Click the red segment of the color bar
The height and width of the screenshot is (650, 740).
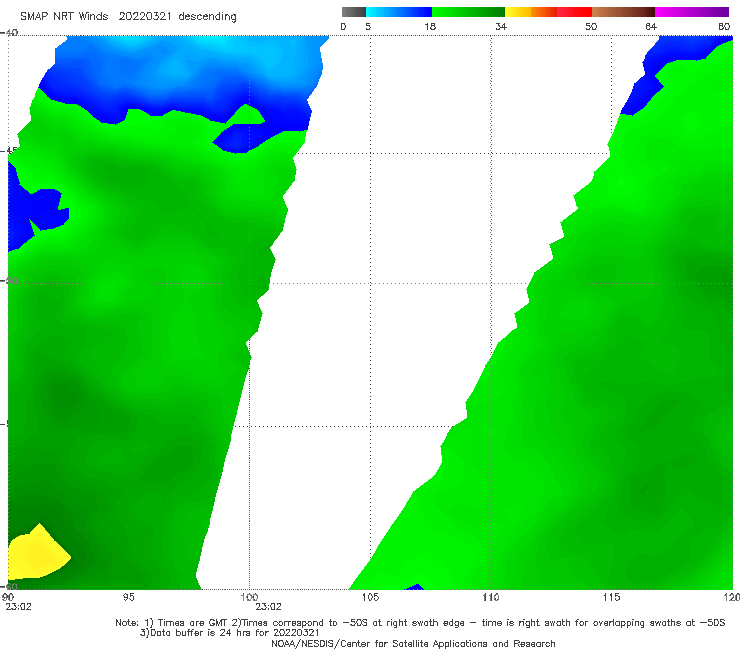[574, 12]
